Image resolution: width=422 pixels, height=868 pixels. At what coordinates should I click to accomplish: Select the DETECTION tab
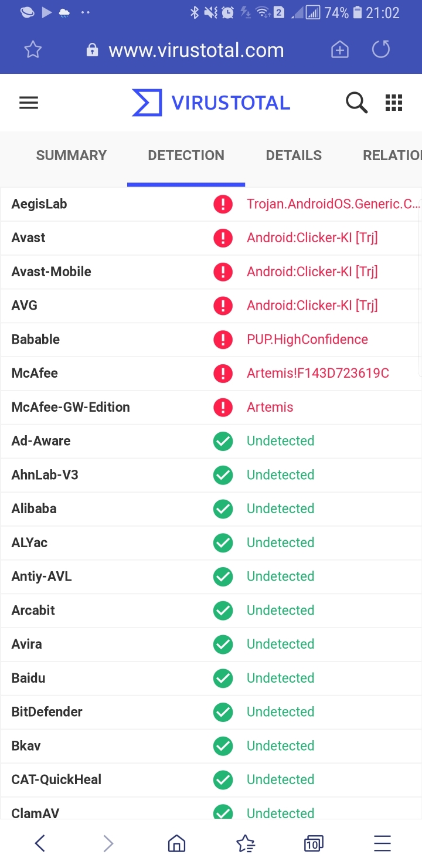pos(186,155)
